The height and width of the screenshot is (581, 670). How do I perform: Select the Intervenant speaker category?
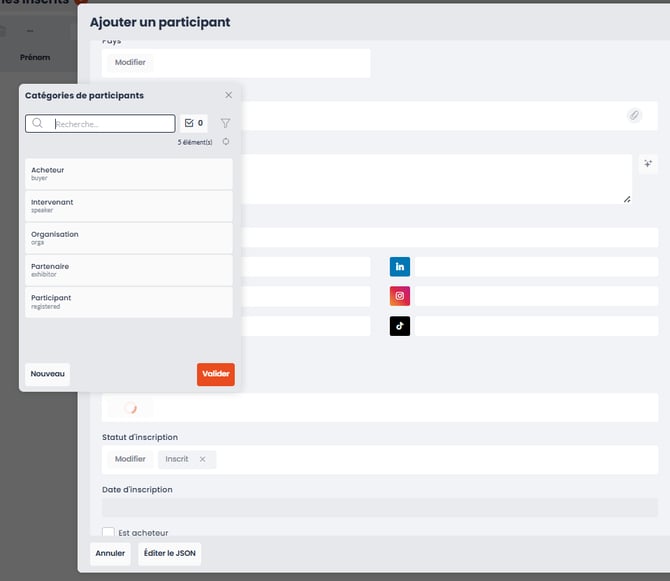(x=128, y=206)
